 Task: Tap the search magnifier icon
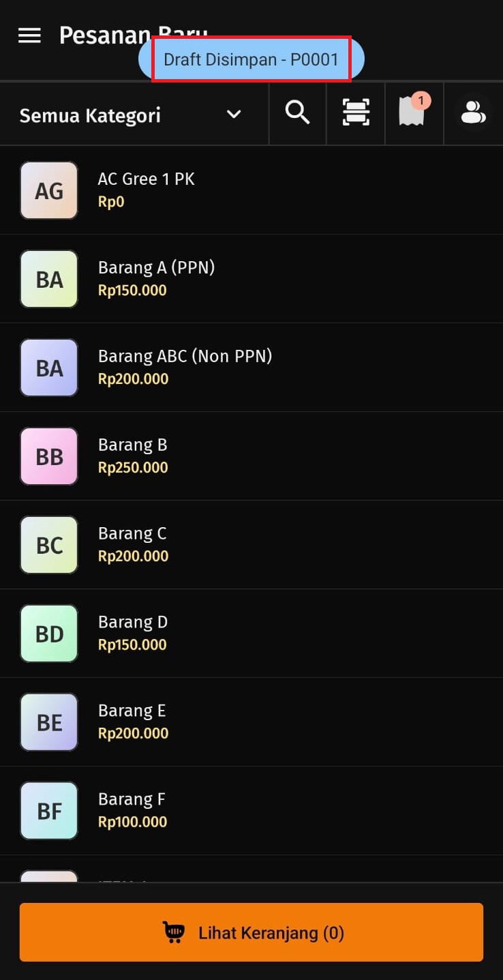pos(297,113)
